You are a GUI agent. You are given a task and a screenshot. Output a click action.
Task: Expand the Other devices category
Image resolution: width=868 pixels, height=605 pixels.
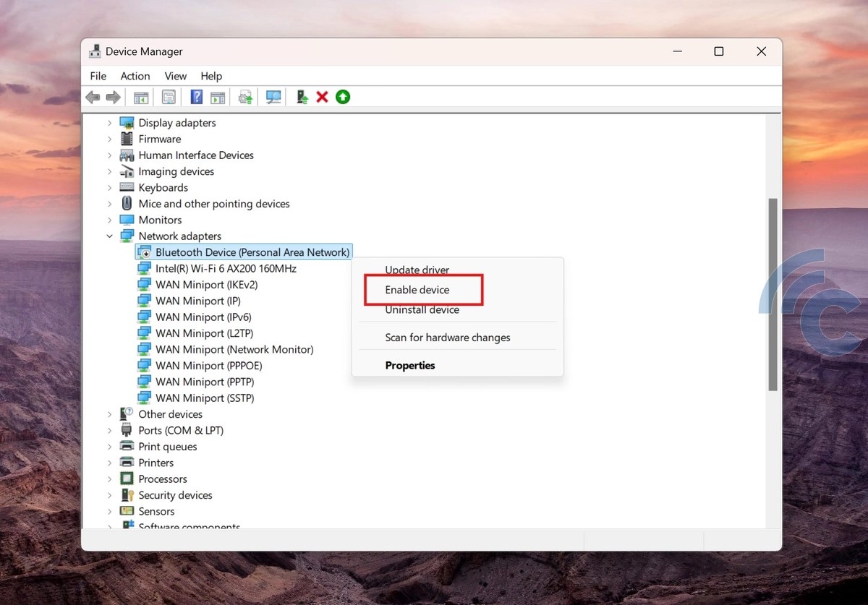[x=110, y=413]
